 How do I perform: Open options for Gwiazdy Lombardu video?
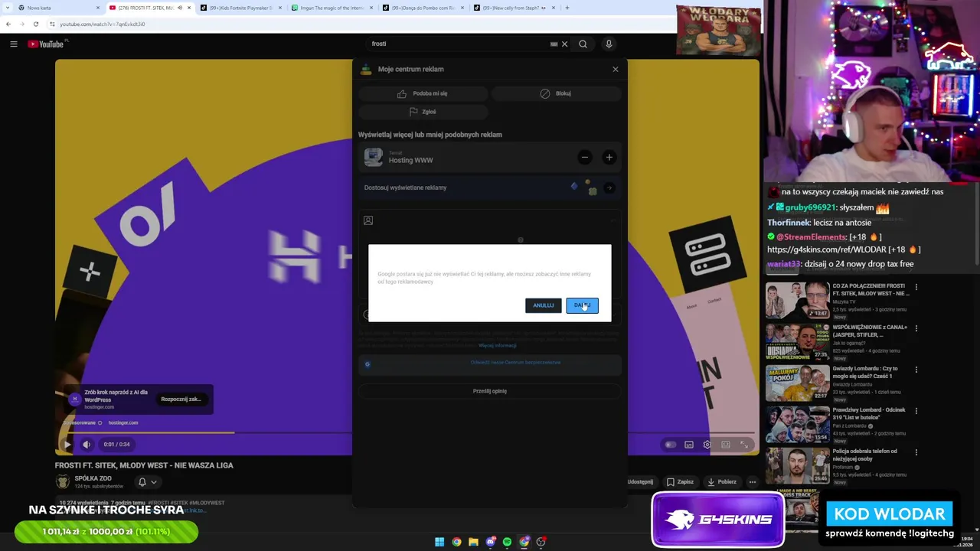click(x=916, y=370)
